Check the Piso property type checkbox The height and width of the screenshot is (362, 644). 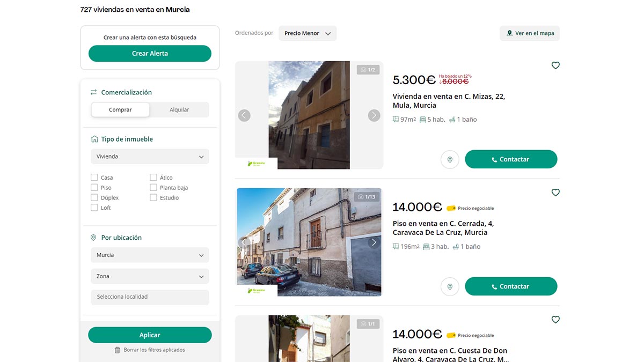(93, 187)
